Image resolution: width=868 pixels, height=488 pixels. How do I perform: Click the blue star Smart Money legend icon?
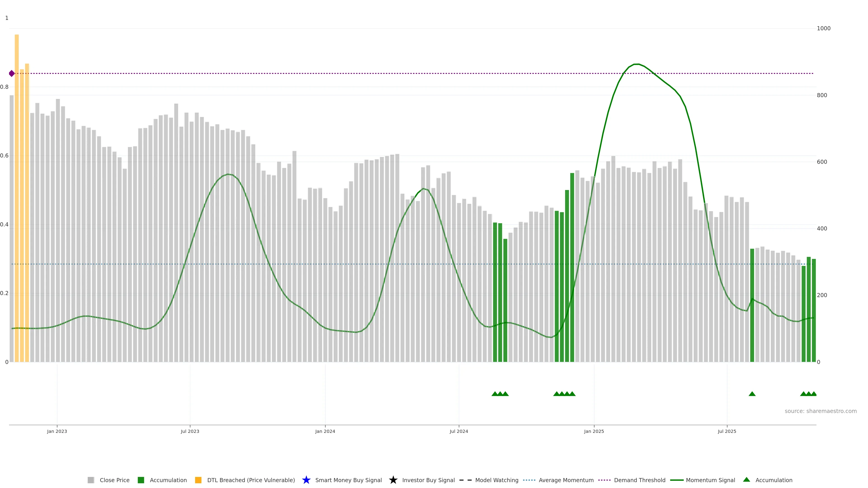[x=306, y=480]
